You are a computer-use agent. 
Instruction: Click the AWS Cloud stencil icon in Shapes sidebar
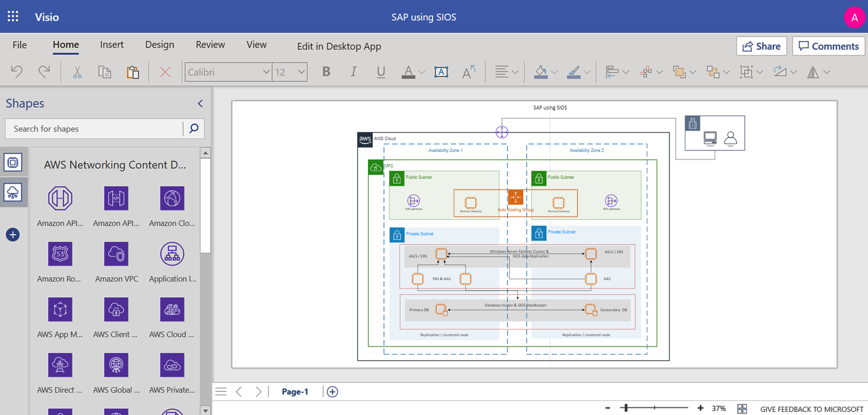coord(13,192)
